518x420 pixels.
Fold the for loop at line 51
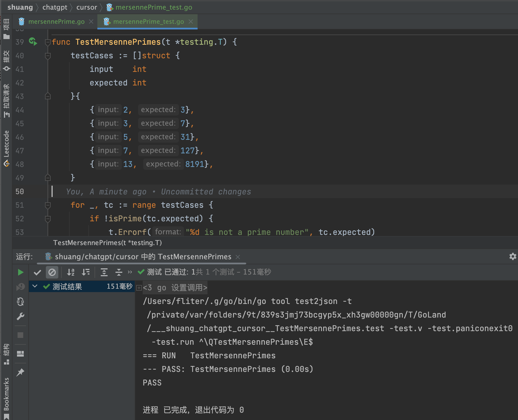[48, 205]
